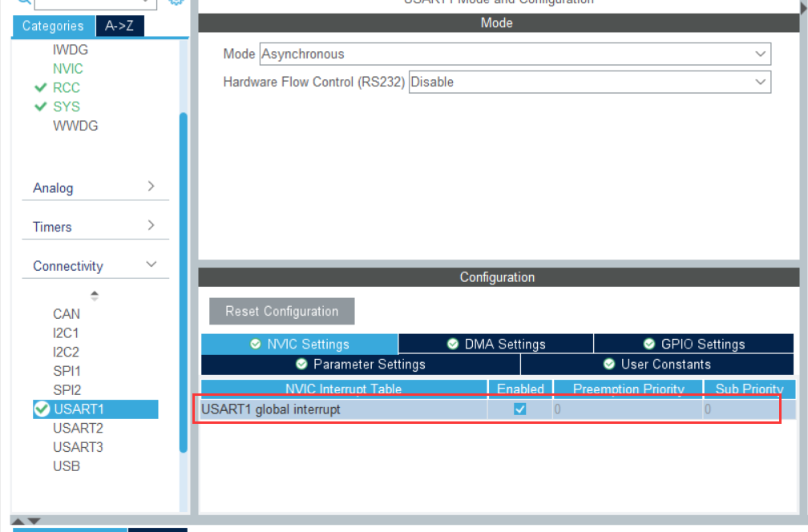The image size is (808, 532).
Task: Click USART1 global interrupt Preemption Priority value
Action: [x=628, y=409]
